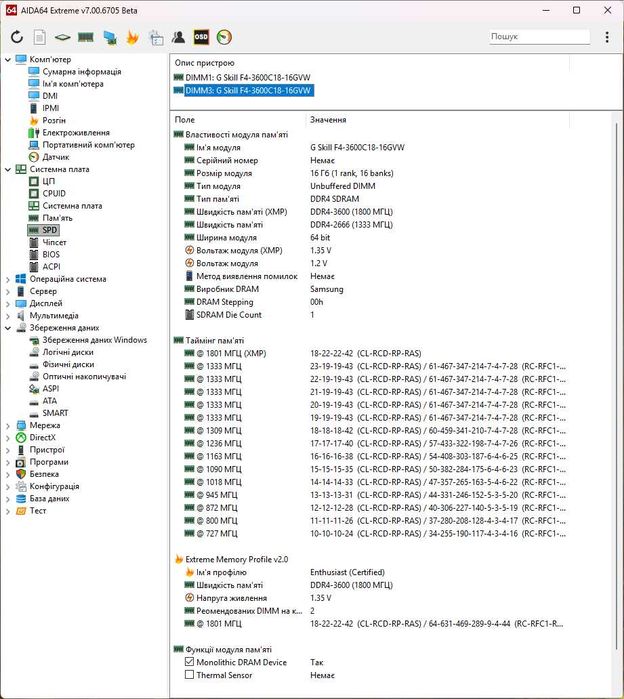This screenshot has width=624, height=699.
Task: Click the Refresh toolbar icon
Action: coord(17,37)
